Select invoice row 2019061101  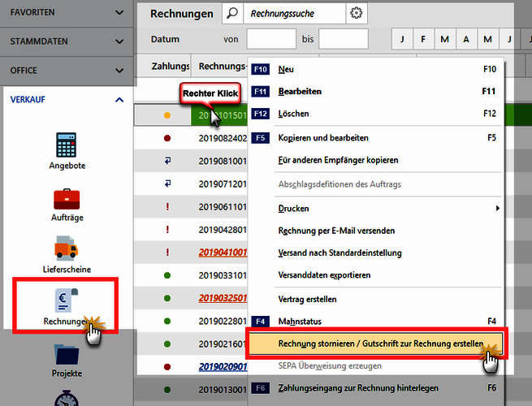click(191, 206)
